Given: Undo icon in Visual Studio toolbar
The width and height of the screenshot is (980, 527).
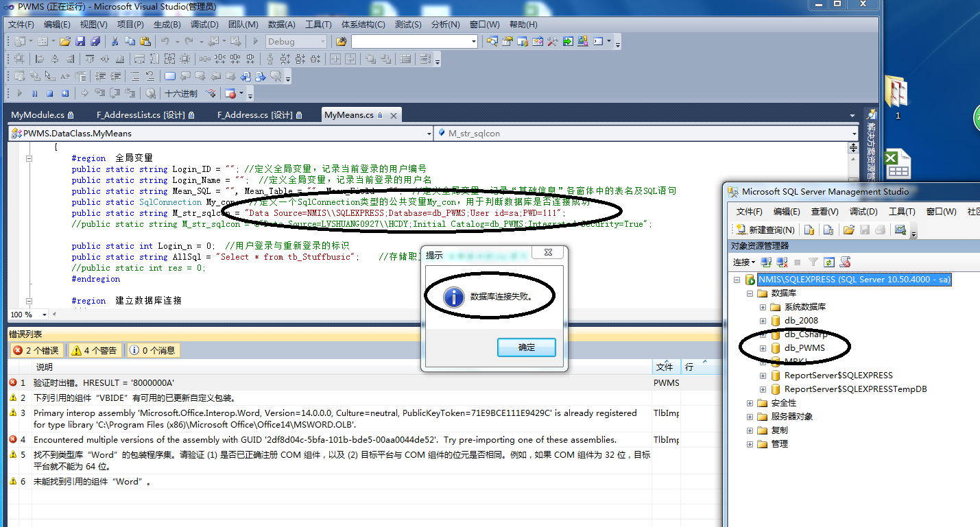Looking at the screenshot, I should (165, 41).
